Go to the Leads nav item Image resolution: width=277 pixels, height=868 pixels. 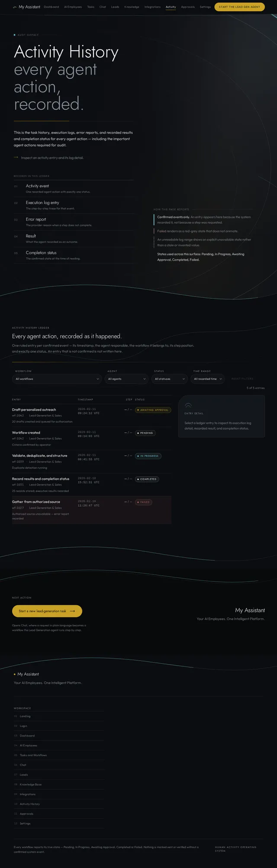click(x=115, y=7)
